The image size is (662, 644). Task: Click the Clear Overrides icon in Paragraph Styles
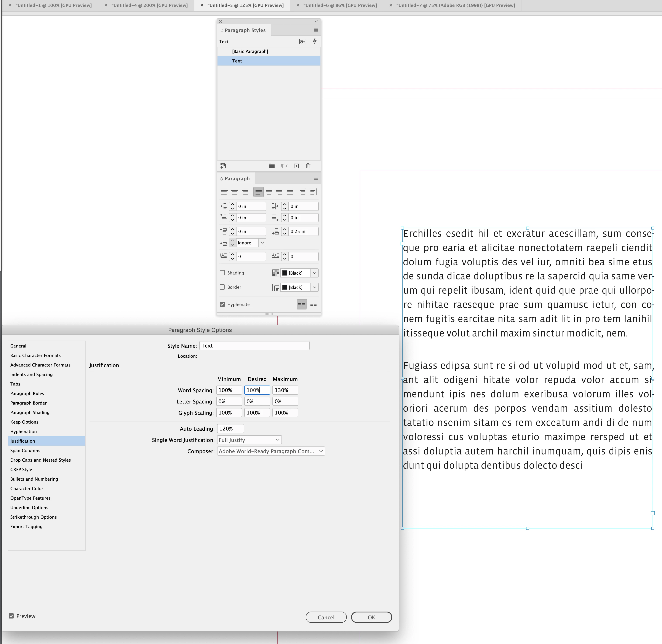click(284, 166)
